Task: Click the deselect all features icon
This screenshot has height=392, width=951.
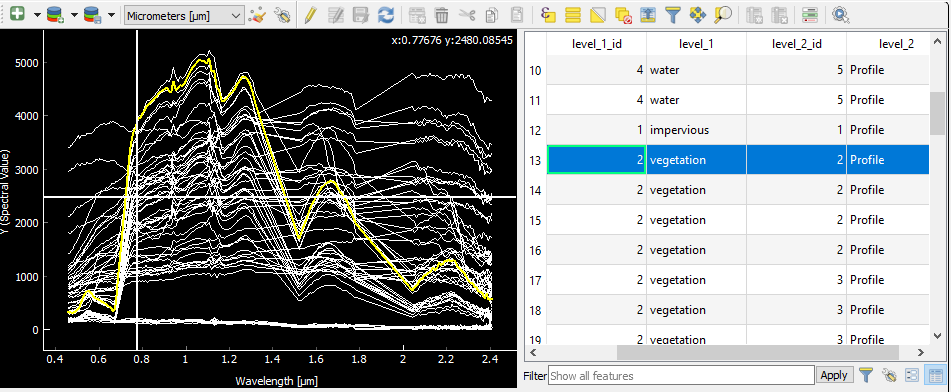Action: pos(623,15)
